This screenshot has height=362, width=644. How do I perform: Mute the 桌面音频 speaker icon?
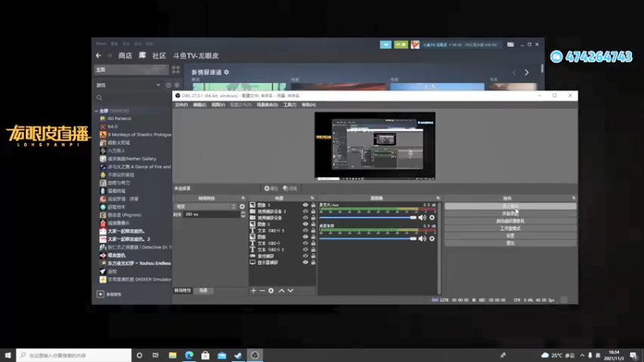[x=422, y=238]
